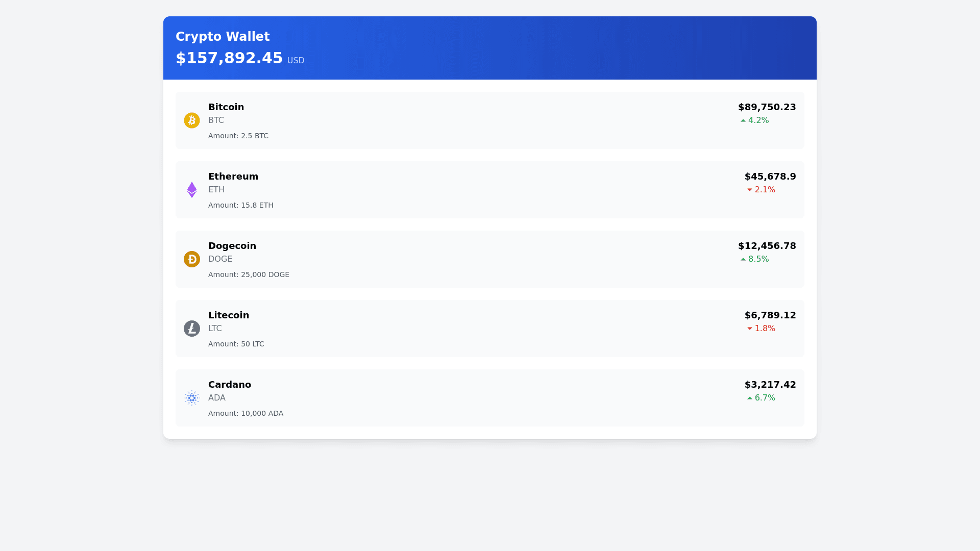The width and height of the screenshot is (980, 551).
Task: Click the Bitcoin value $89,750.23
Action: tap(767, 107)
